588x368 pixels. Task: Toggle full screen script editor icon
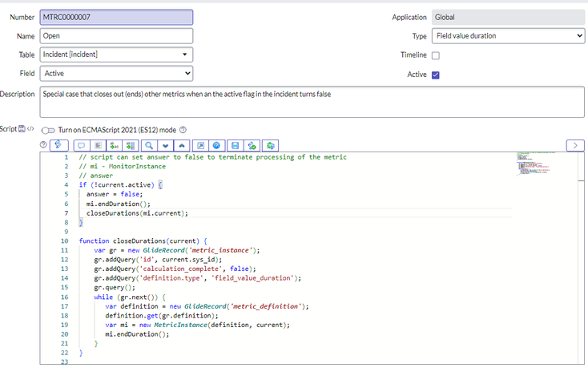(x=200, y=146)
